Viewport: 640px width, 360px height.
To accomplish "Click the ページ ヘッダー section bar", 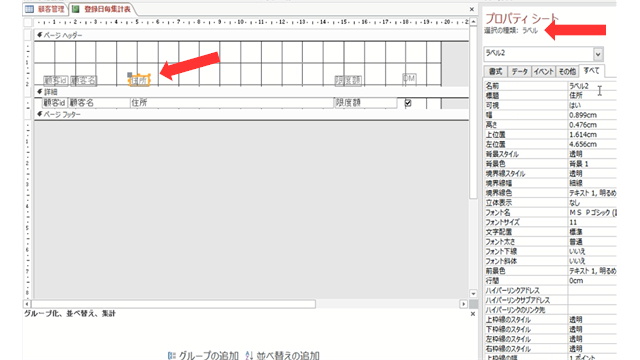I will [251, 35].
